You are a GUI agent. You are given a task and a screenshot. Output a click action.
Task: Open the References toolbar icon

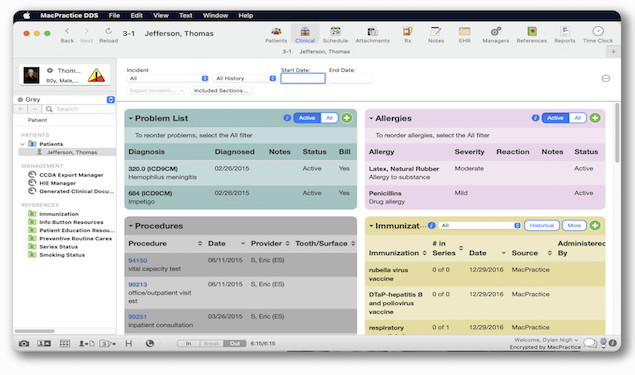point(532,35)
